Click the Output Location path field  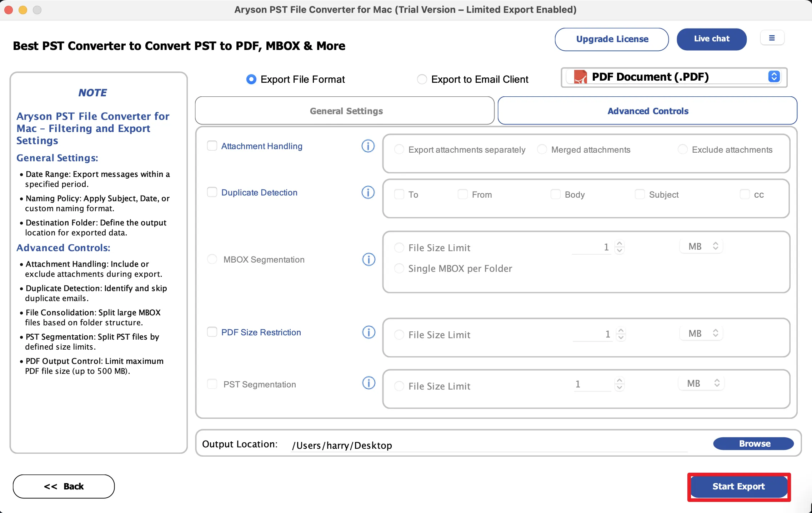tap(489, 445)
